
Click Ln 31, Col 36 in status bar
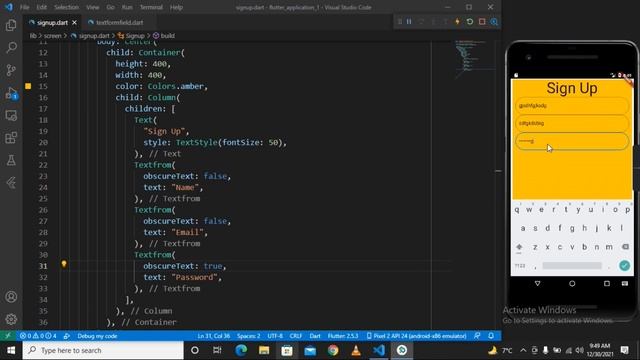(213, 336)
